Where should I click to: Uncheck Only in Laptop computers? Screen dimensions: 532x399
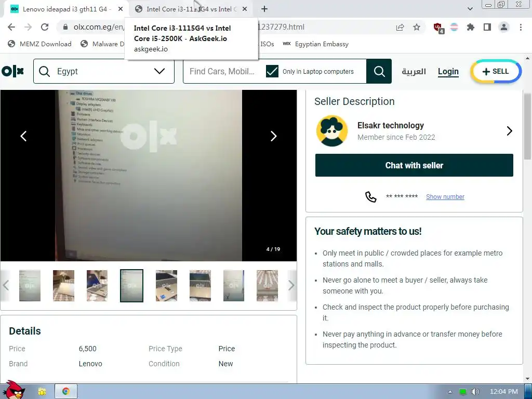click(272, 71)
